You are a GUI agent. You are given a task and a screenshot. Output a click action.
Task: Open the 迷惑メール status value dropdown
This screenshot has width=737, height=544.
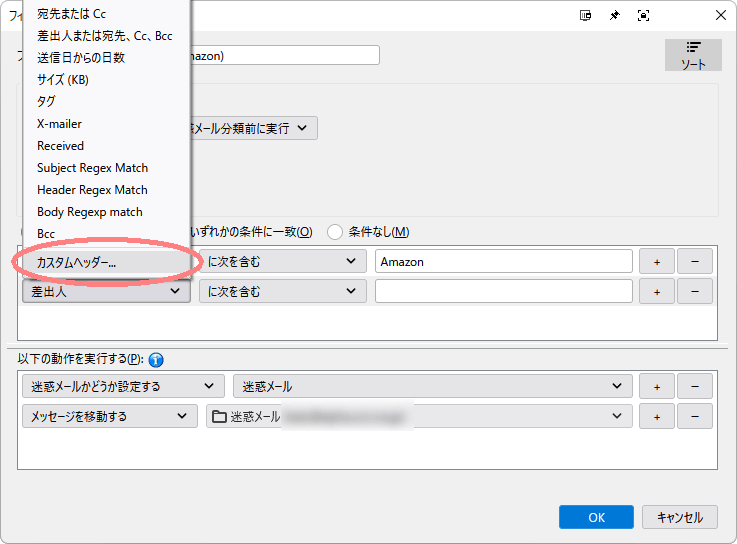click(432, 386)
